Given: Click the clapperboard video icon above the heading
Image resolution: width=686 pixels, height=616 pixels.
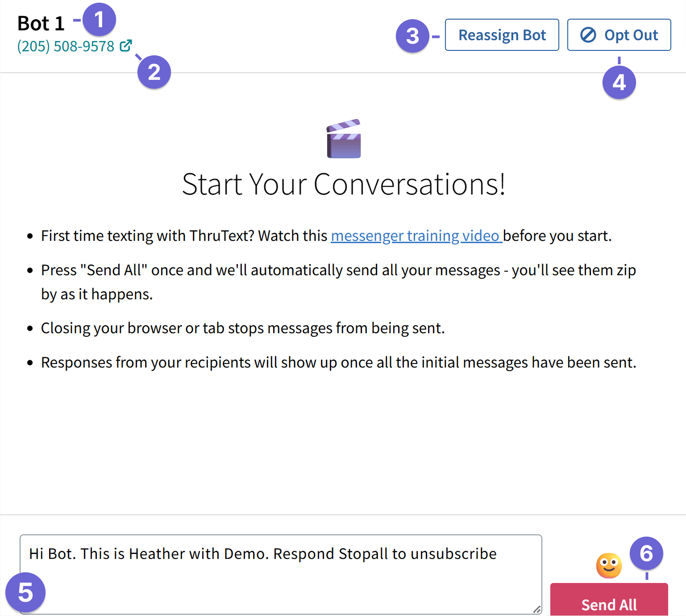Looking at the screenshot, I should pos(343,138).
